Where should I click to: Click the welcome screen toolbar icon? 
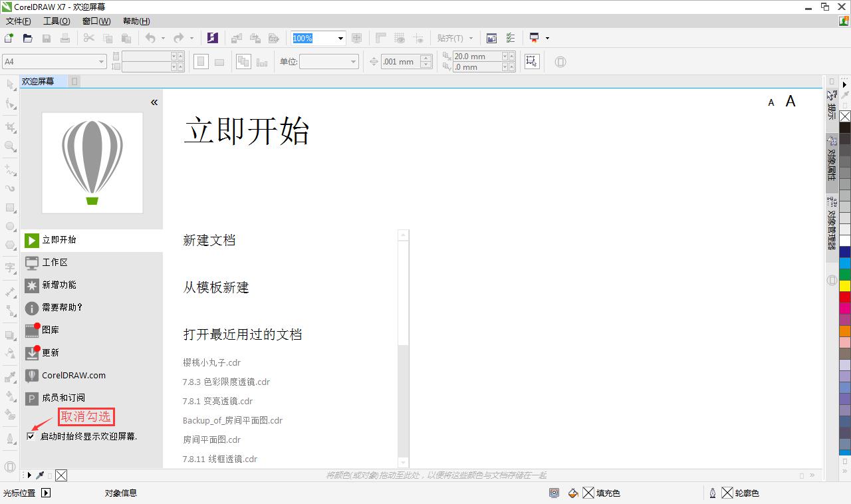[491, 38]
